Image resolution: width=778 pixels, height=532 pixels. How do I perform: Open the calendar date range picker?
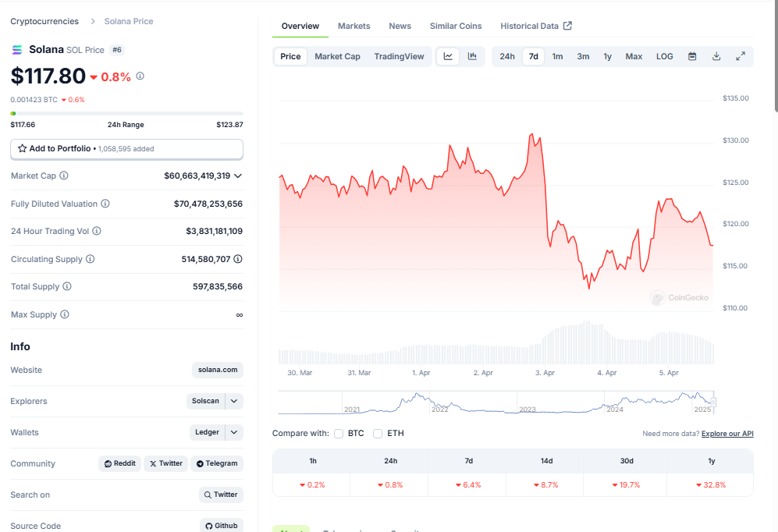pos(692,56)
